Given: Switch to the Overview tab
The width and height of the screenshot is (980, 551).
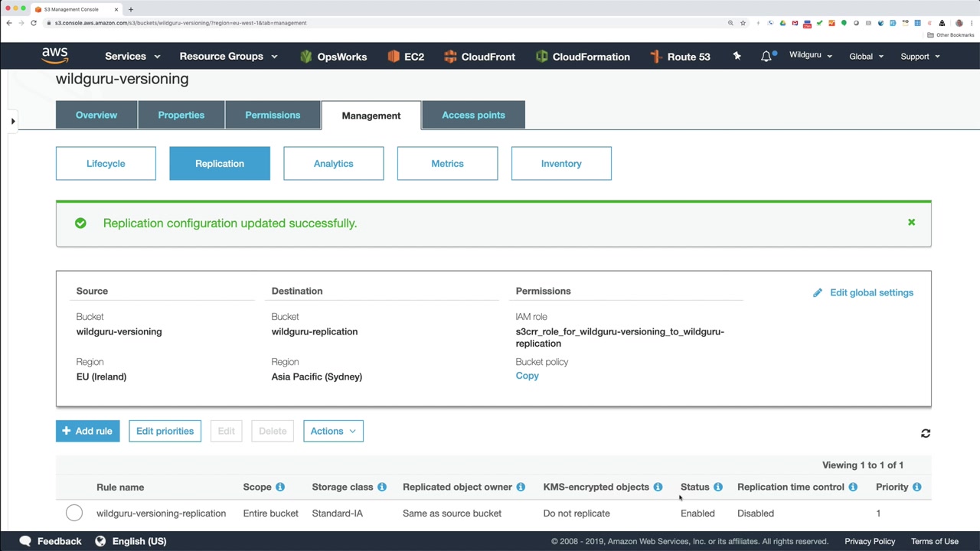Looking at the screenshot, I should tap(96, 115).
